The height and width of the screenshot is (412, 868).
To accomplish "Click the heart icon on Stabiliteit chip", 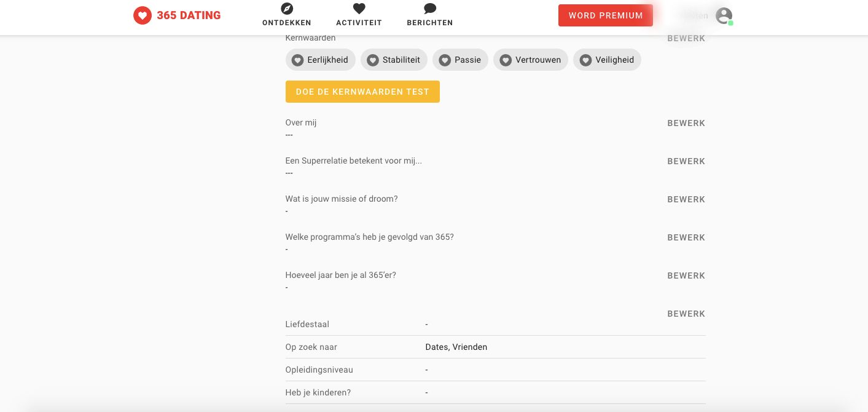I will 373,60.
